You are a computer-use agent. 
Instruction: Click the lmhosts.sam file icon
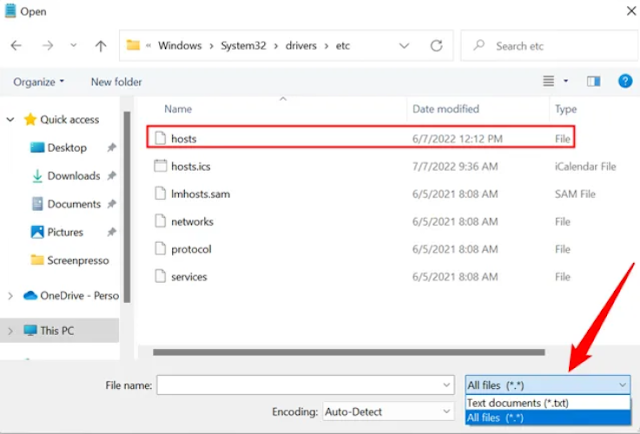click(160, 194)
